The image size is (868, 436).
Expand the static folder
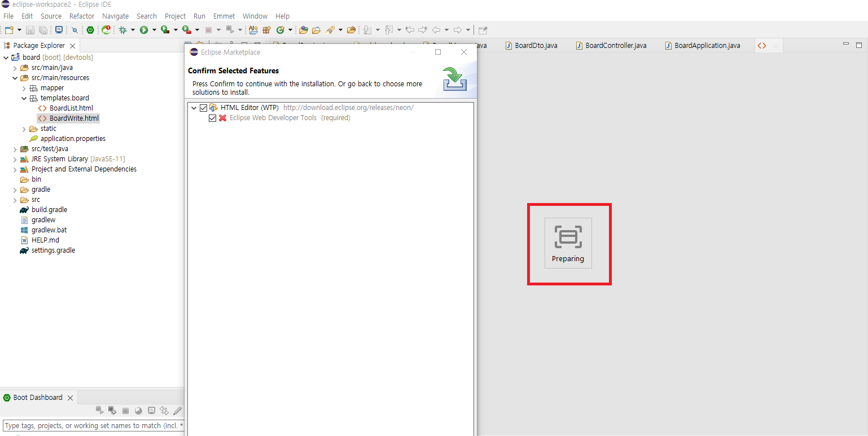click(x=24, y=129)
